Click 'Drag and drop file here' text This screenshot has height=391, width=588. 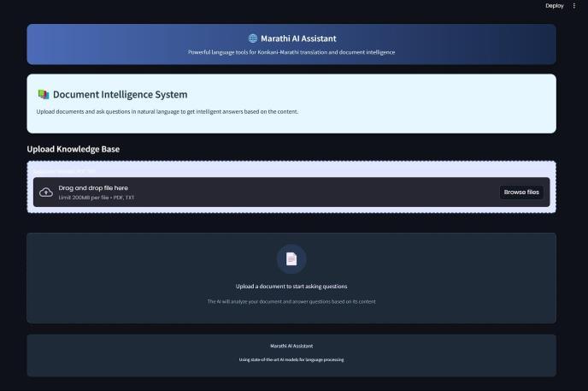click(93, 187)
